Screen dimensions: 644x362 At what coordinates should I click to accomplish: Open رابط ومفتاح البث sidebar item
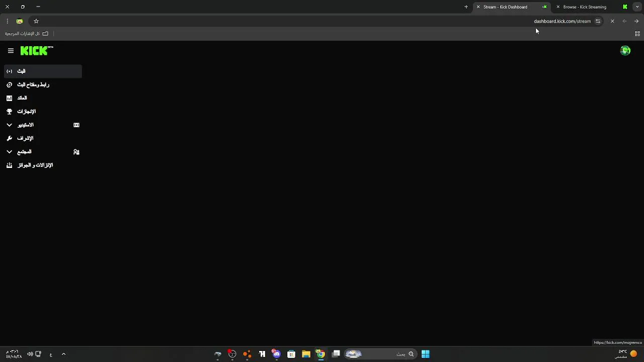tap(43, 85)
